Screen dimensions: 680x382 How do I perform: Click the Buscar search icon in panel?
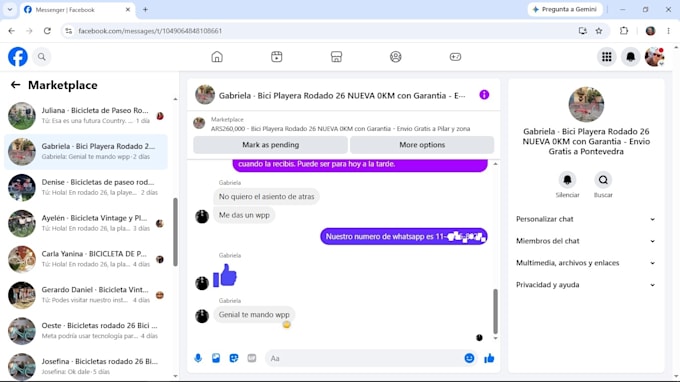[x=603, y=180]
